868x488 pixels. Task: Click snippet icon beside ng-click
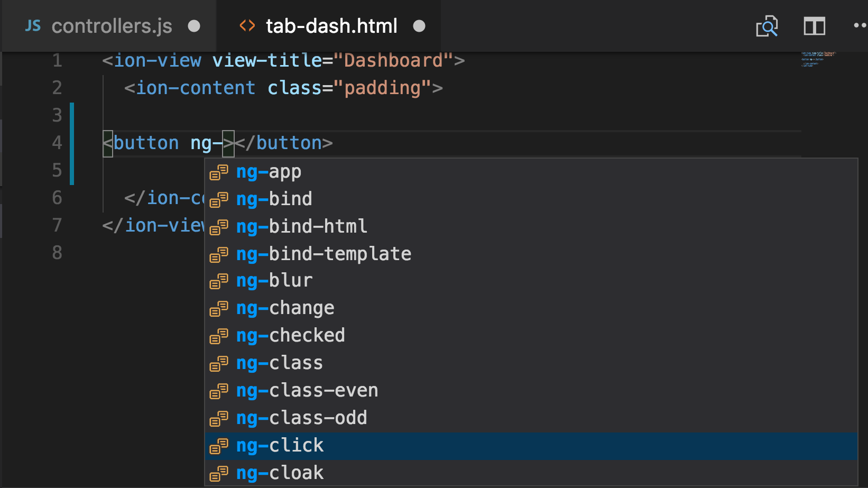click(219, 446)
